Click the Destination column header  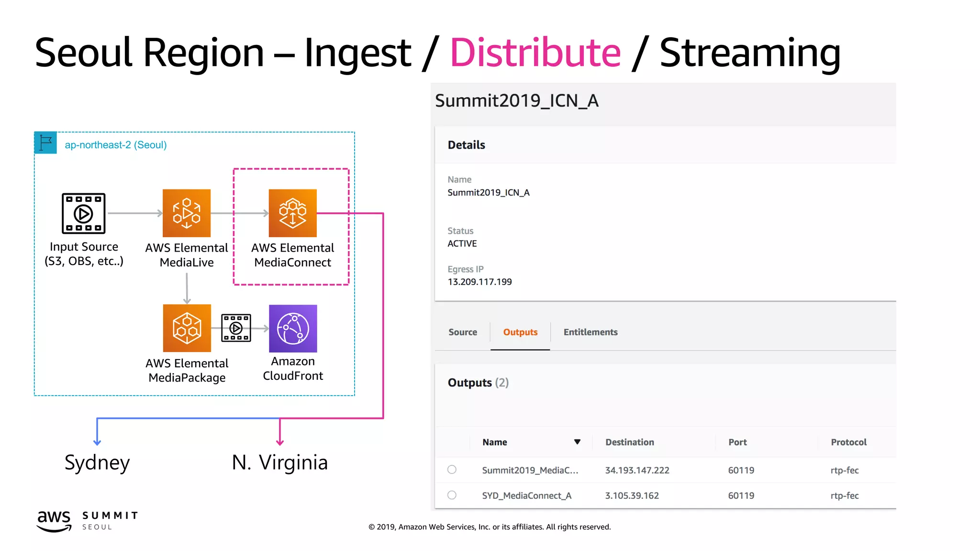(630, 442)
